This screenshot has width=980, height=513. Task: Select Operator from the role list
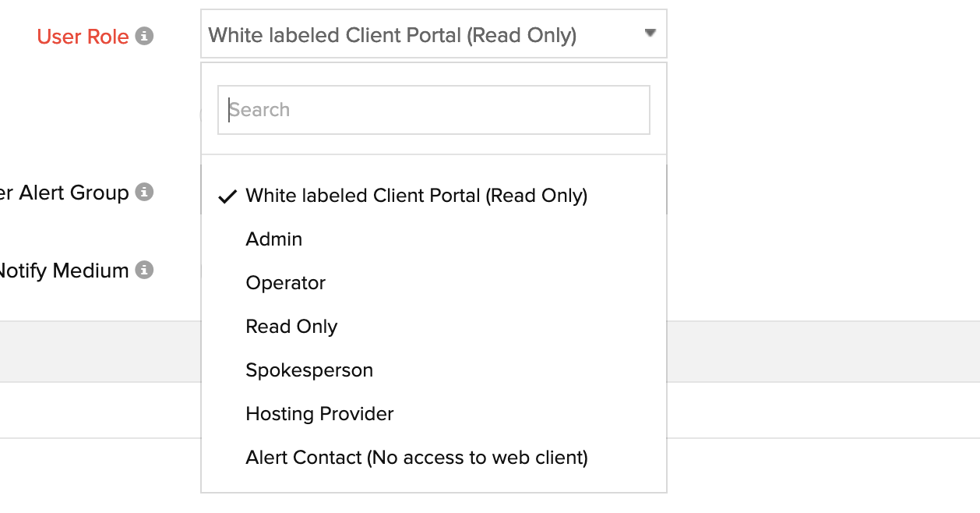click(286, 283)
